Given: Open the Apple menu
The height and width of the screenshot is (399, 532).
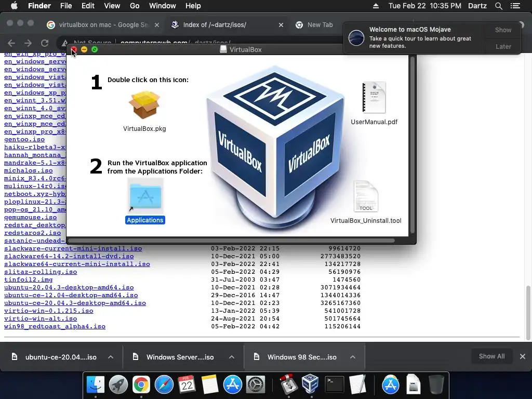Looking at the screenshot, I should pos(14,6).
